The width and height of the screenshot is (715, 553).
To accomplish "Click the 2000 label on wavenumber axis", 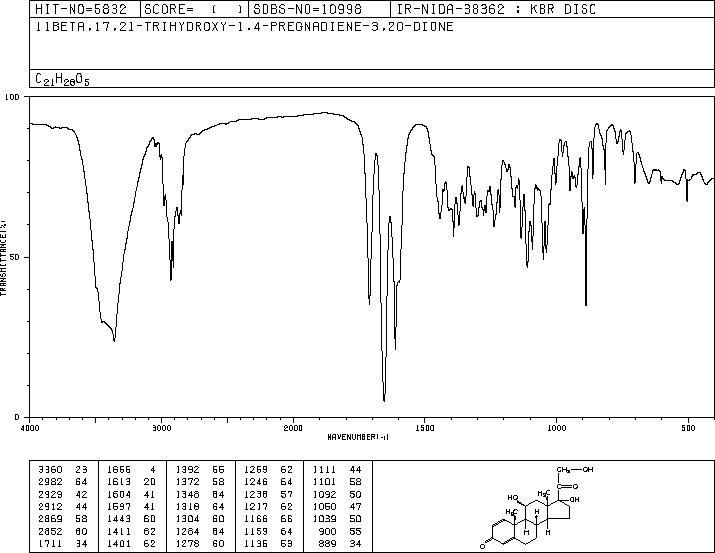I will click(293, 428).
